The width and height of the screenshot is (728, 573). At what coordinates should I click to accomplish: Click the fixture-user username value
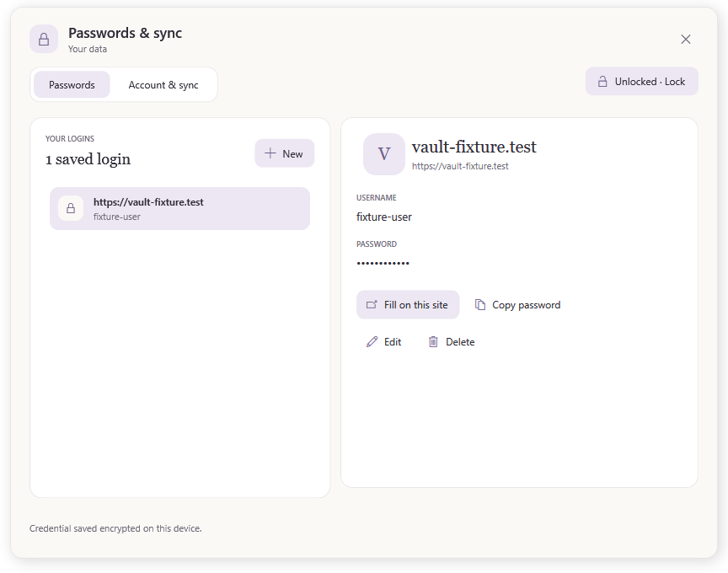(x=383, y=217)
